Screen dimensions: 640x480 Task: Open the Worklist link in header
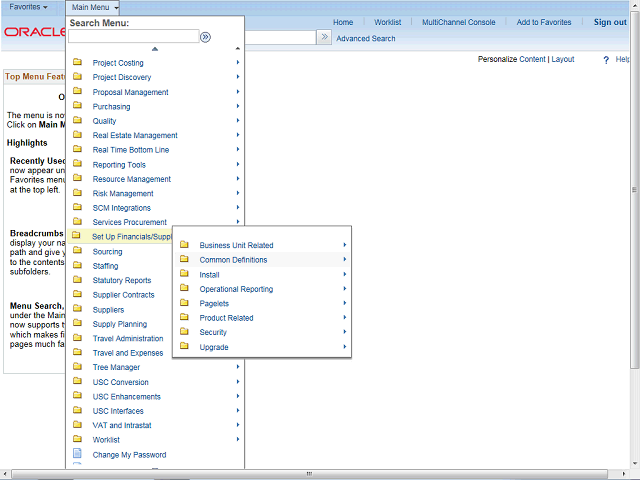[x=388, y=22]
